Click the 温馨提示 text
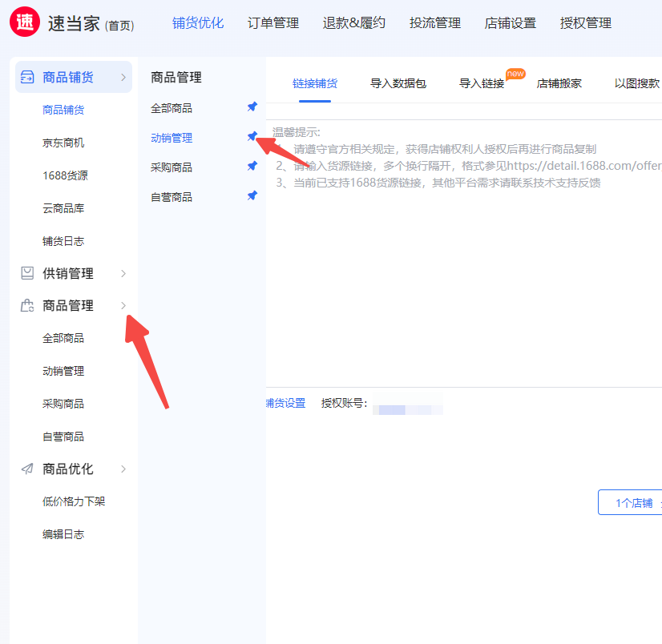Screen dimensions: 662x644 point(296,132)
